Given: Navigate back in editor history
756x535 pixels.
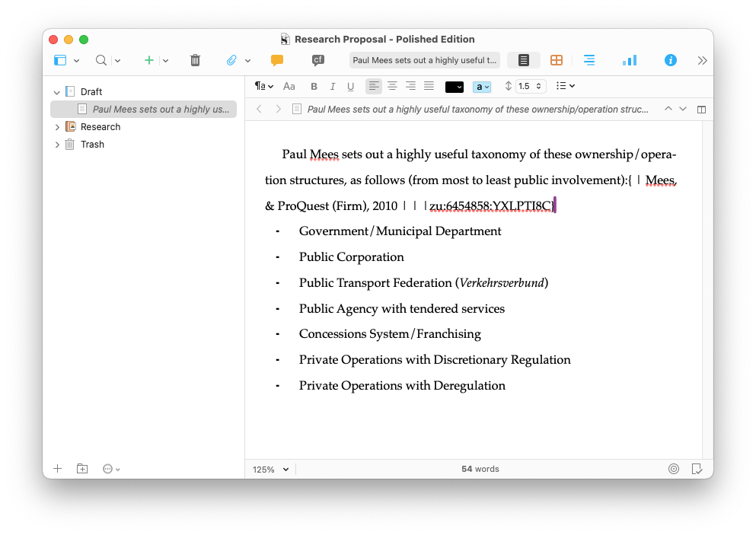Looking at the screenshot, I should (259, 109).
